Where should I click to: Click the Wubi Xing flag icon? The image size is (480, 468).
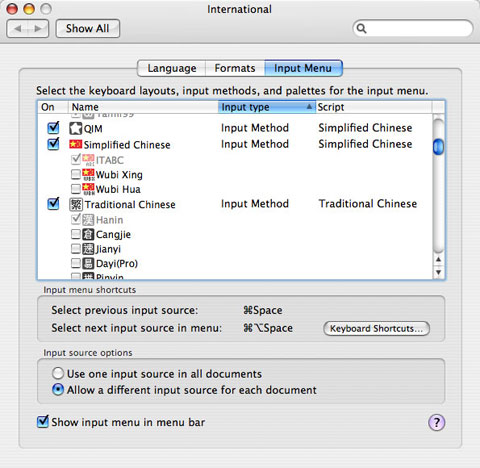coord(88,175)
